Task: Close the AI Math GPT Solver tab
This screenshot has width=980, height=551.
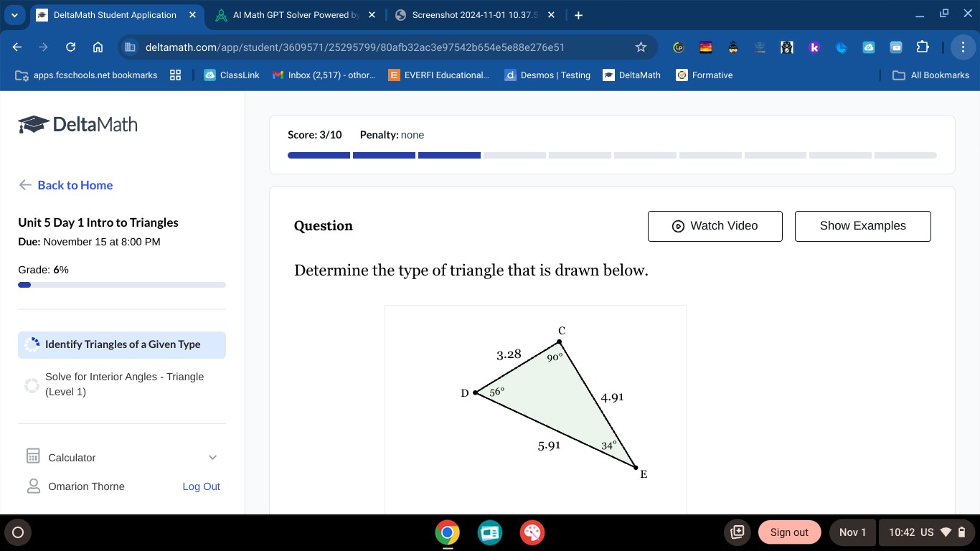Action: (x=372, y=15)
